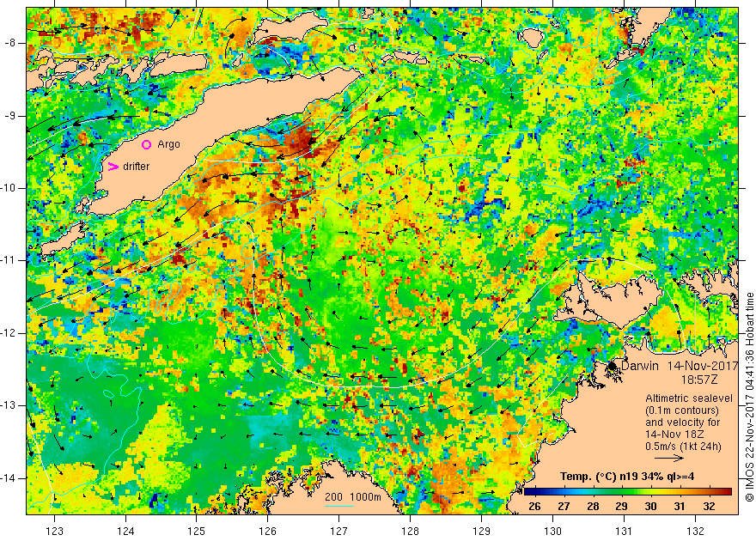Click the "(0.1m contours)" caption line
The image size is (756, 541).
pos(682,410)
